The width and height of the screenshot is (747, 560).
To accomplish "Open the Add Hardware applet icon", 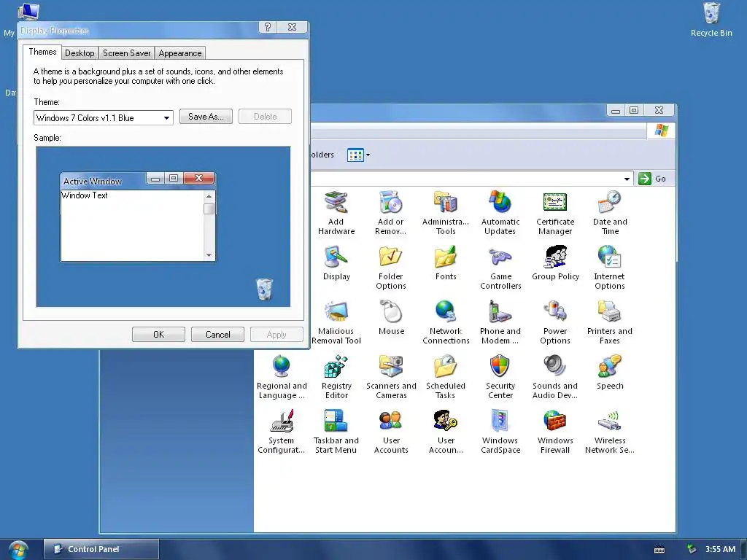I will pyautogui.click(x=336, y=203).
